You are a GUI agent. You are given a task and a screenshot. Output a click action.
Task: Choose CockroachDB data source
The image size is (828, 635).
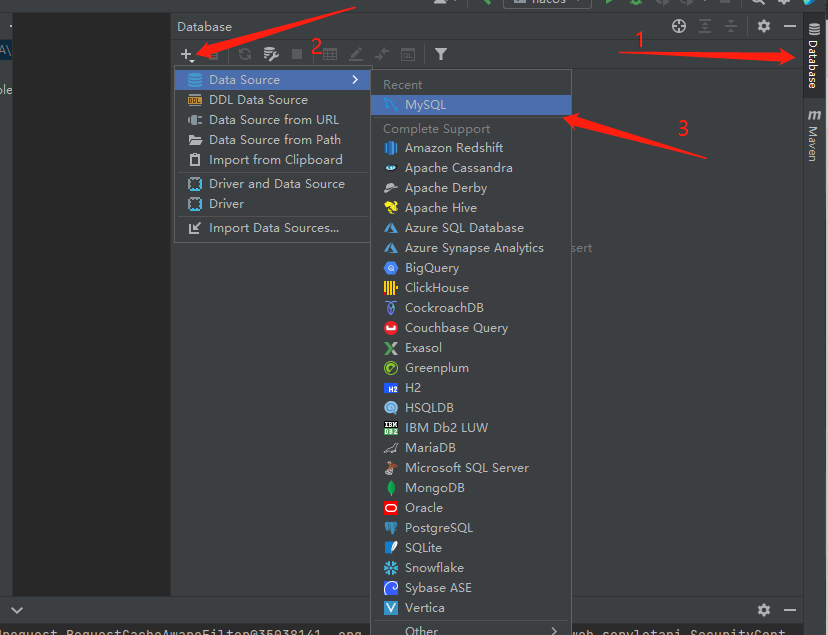[x=471, y=308]
